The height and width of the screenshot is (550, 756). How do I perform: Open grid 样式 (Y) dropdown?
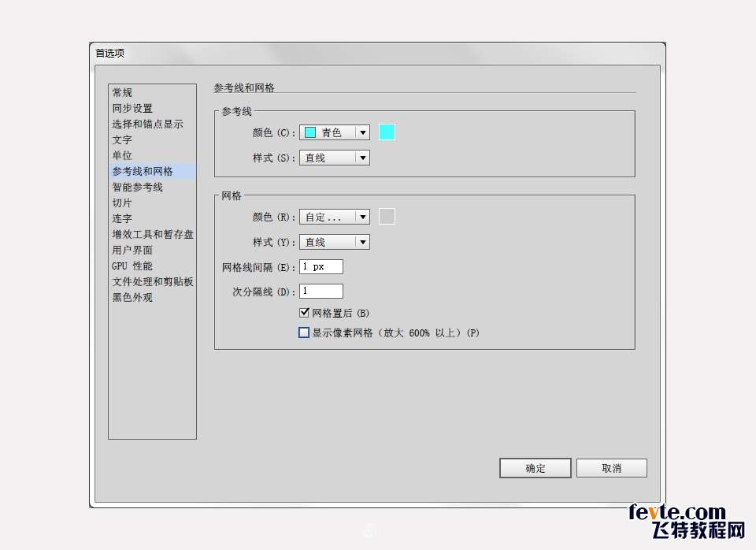[335, 242]
